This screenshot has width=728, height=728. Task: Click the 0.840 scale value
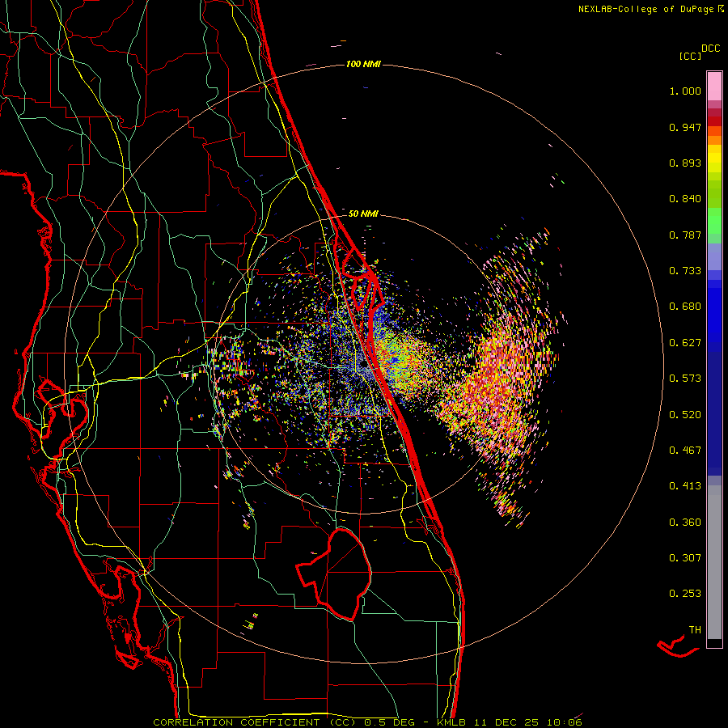click(x=685, y=199)
